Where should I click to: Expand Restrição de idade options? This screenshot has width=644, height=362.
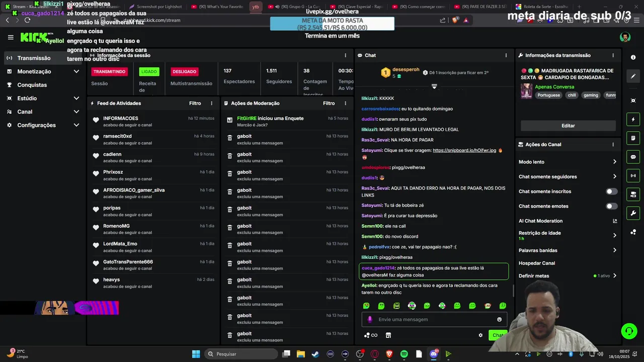click(614, 235)
